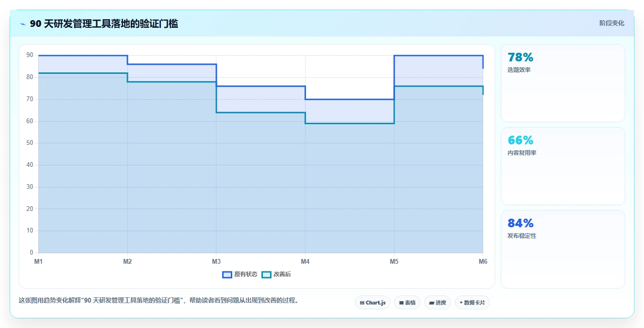644x328 pixels.
Task: Open the 78% 选题效率 card
Action: tap(563, 83)
